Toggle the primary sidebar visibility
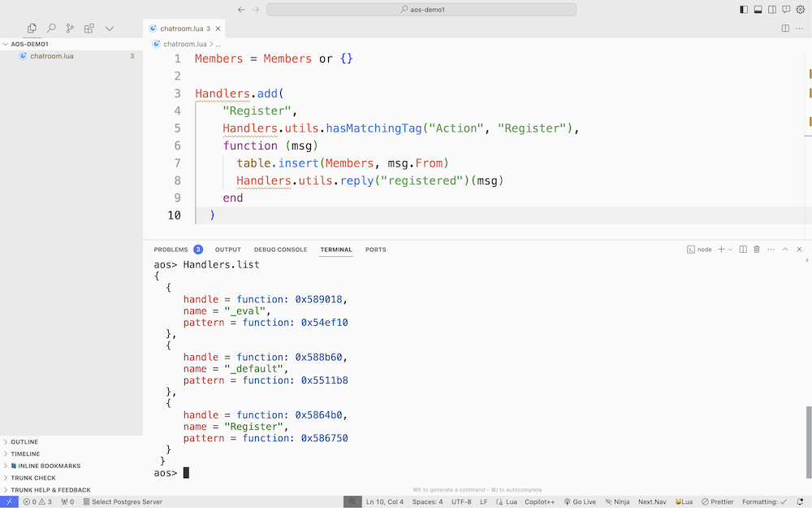 pyautogui.click(x=744, y=10)
